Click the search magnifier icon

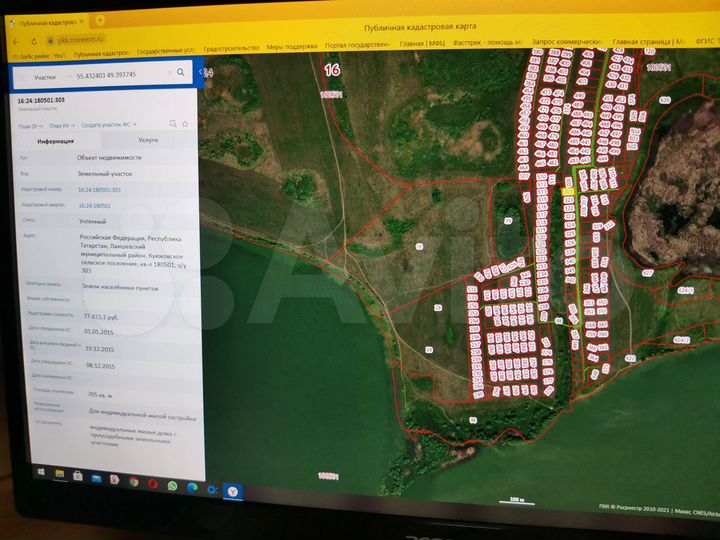(x=181, y=72)
